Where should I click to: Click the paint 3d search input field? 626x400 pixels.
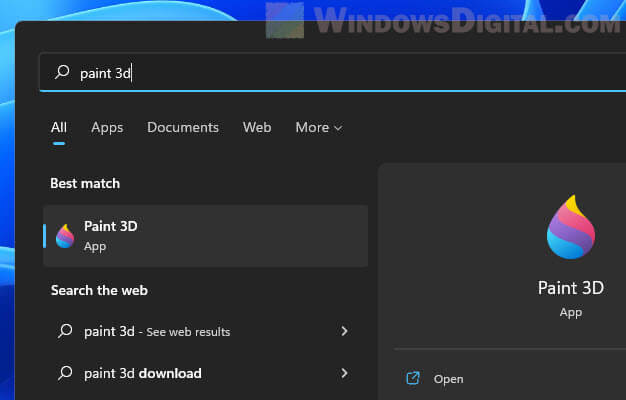click(x=333, y=72)
